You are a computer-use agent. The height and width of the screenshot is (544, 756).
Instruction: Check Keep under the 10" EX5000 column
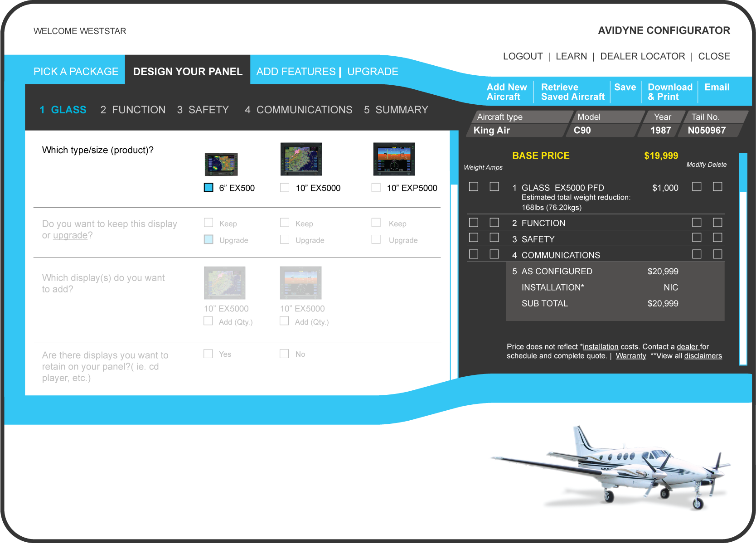285,223
